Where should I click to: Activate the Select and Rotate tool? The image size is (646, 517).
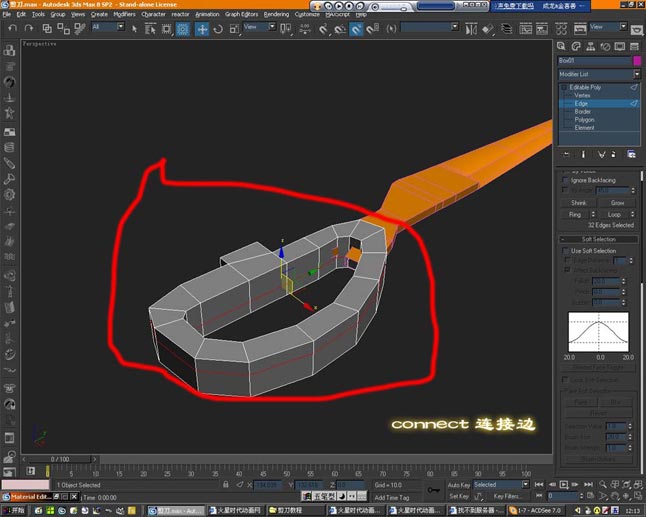pos(218,28)
